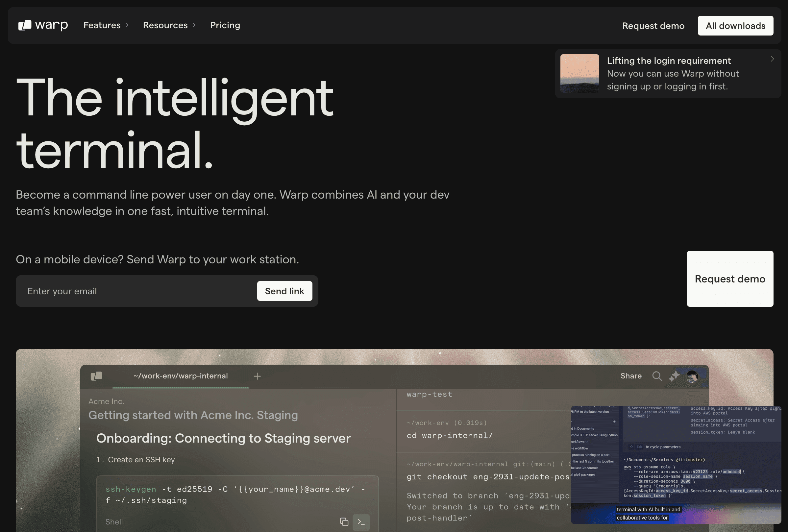Open the terminal search magnifier icon
The image size is (788, 532).
click(657, 376)
